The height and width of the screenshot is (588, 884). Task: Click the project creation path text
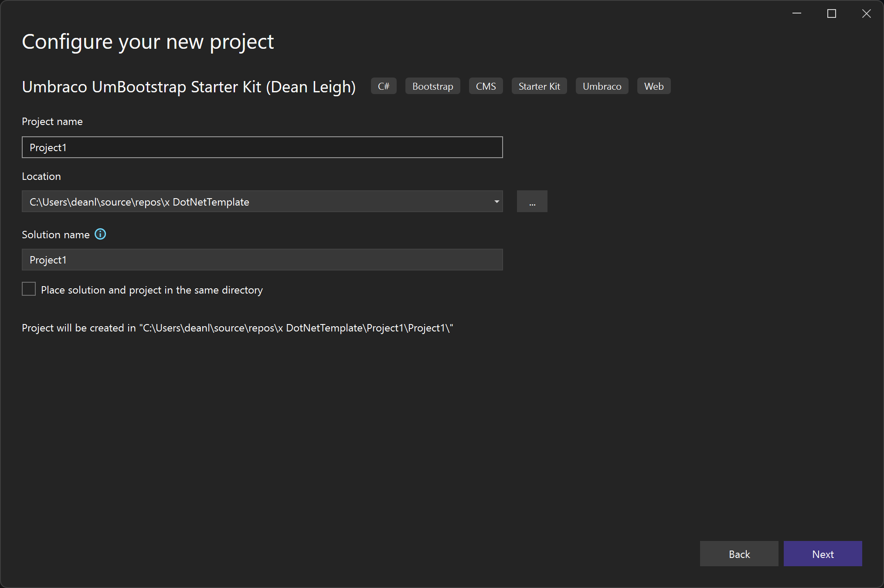(x=237, y=328)
